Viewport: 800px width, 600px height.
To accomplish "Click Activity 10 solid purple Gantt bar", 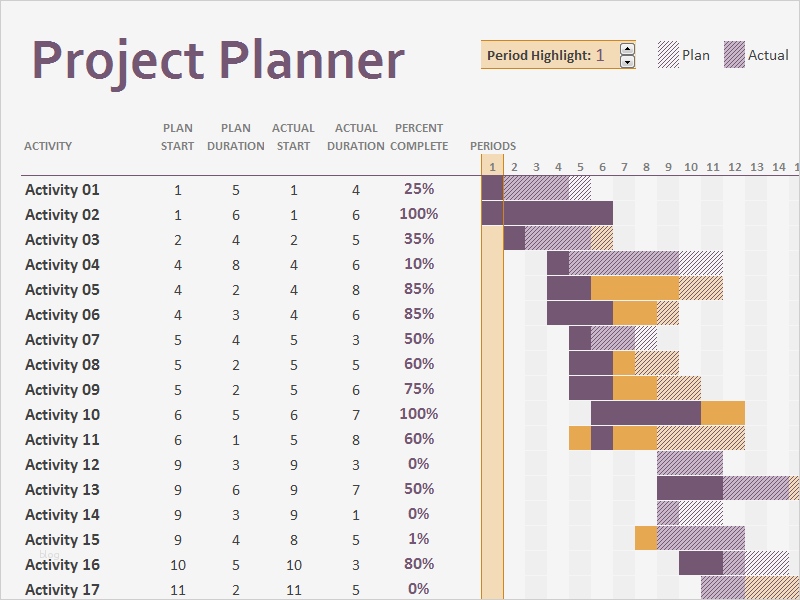I will (645, 413).
